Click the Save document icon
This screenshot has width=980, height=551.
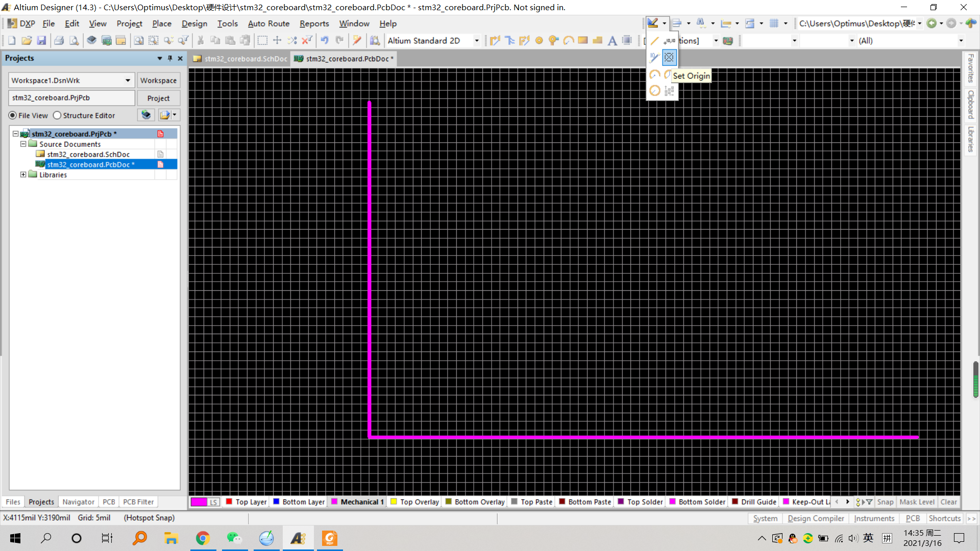click(41, 41)
